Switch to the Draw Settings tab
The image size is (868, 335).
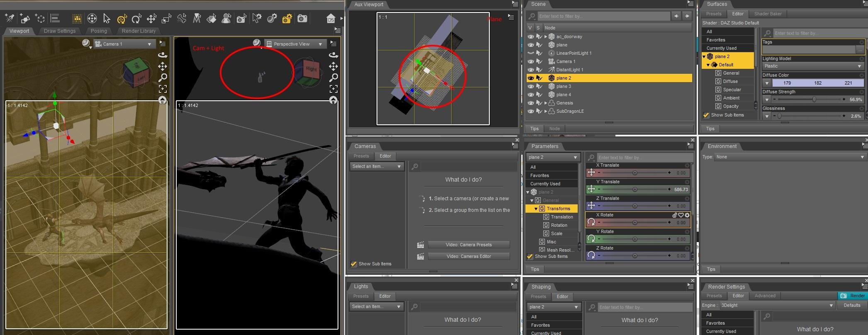(x=60, y=31)
